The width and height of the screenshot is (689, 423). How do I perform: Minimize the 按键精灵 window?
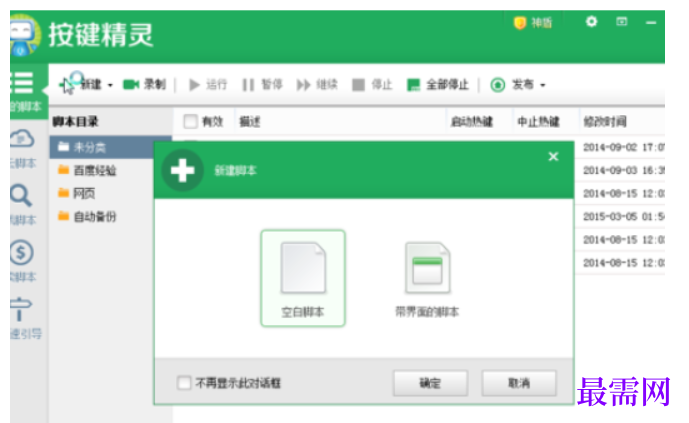click(651, 22)
